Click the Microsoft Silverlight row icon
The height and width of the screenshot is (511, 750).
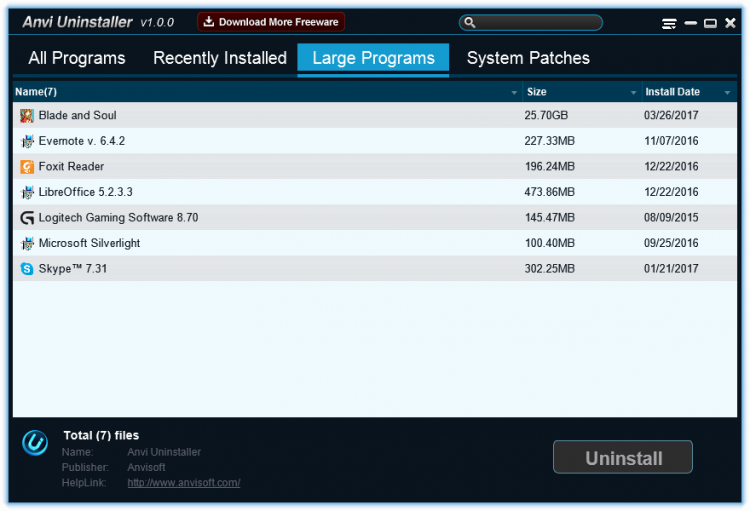click(27, 244)
